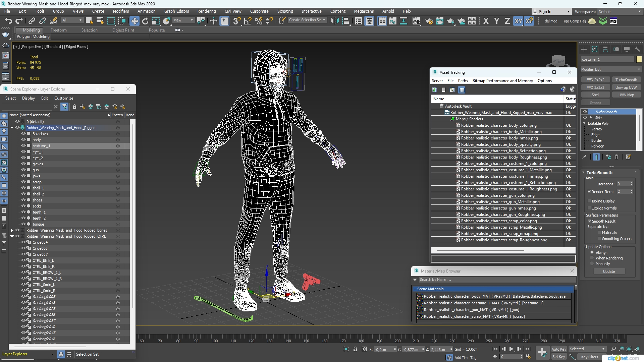Viewport: 644px width, 362px height.
Task: Collapse Editable Poly in modifier stack
Action: click(584, 123)
